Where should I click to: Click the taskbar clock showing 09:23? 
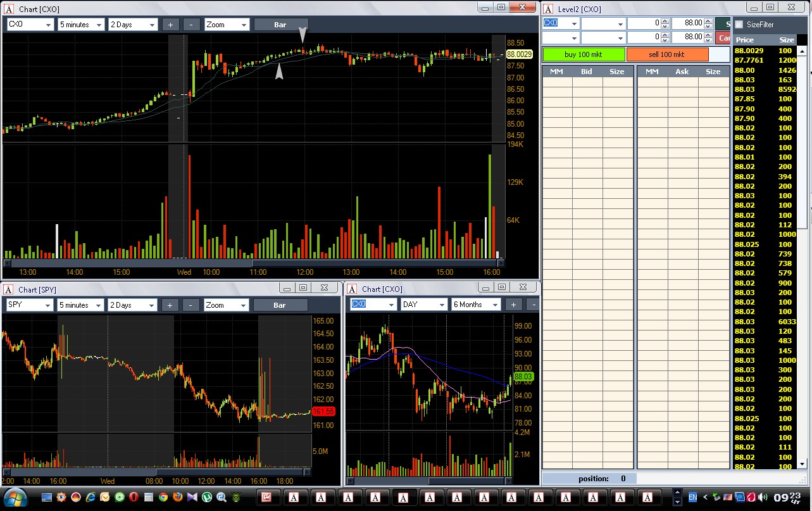click(x=787, y=497)
